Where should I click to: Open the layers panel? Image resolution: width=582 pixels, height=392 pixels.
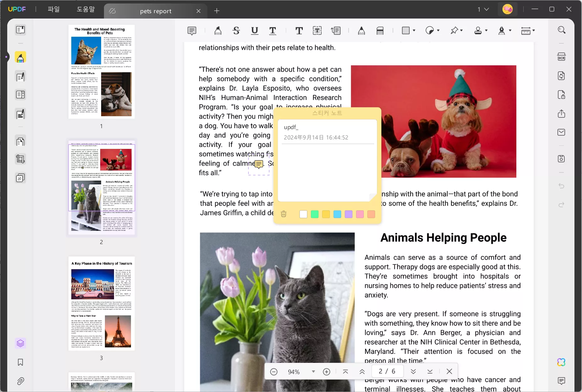click(20, 343)
